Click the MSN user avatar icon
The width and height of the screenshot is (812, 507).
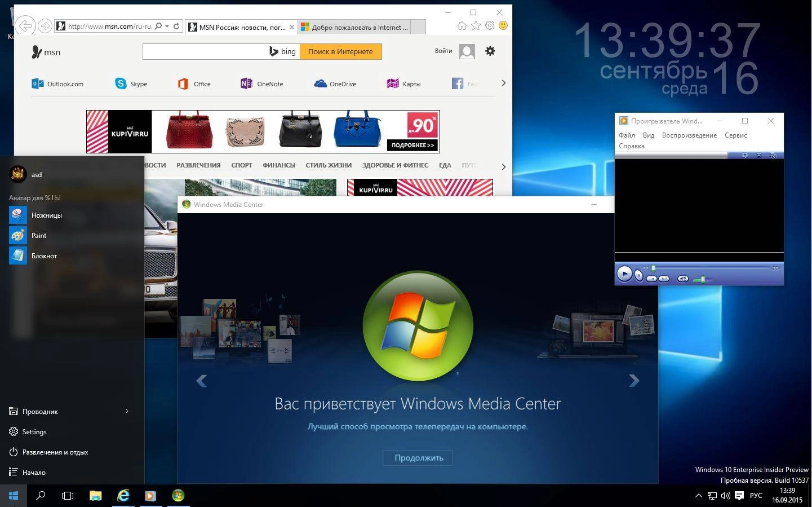point(467,51)
